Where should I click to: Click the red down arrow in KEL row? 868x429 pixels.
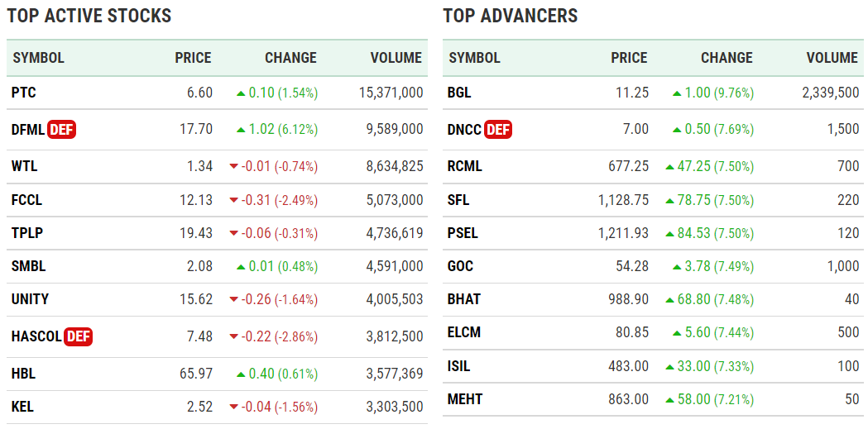[233, 408]
